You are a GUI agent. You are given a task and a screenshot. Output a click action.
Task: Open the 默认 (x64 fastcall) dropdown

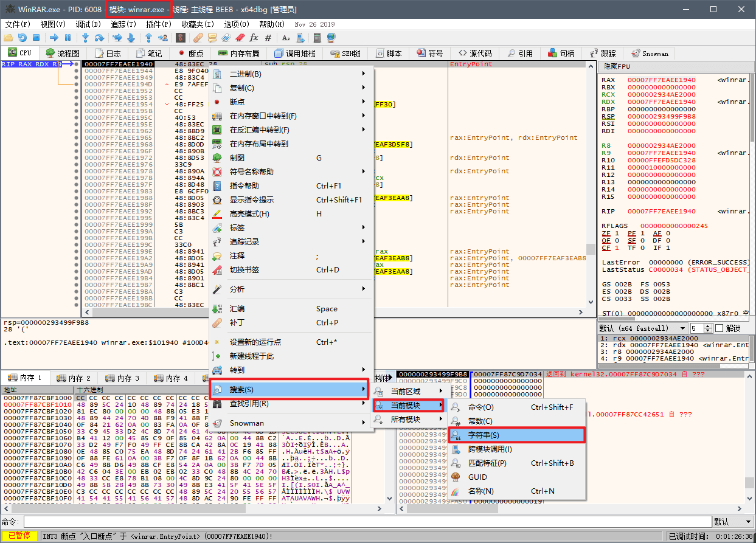click(642, 328)
